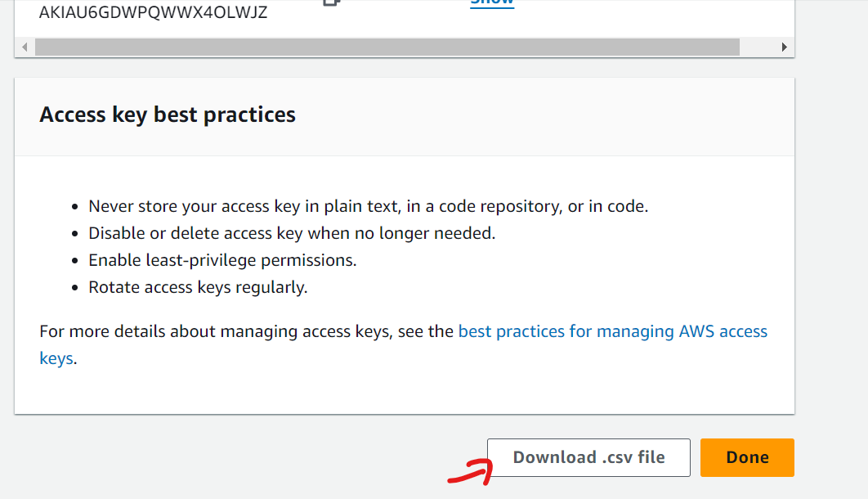Click the blank gray margin right of the panels
Viewport: 868px width, 499px height.
coord(831,245)
